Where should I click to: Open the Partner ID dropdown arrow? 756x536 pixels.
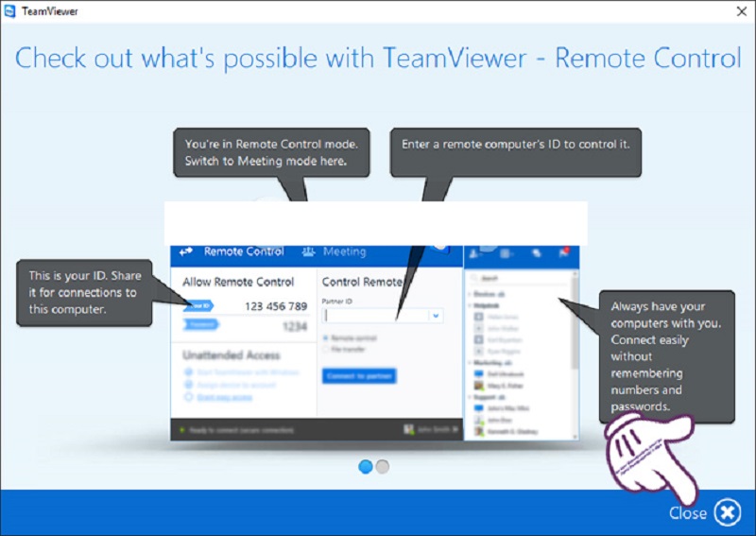click(436, 316)
